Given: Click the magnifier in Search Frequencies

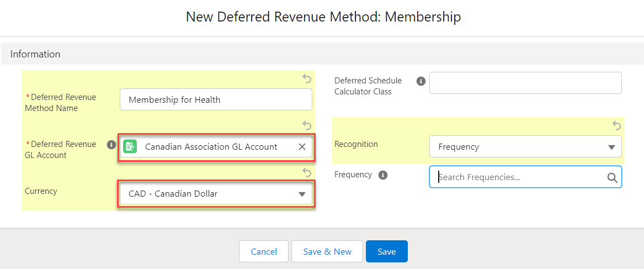Looking at the screenshot, I should 612,177.
